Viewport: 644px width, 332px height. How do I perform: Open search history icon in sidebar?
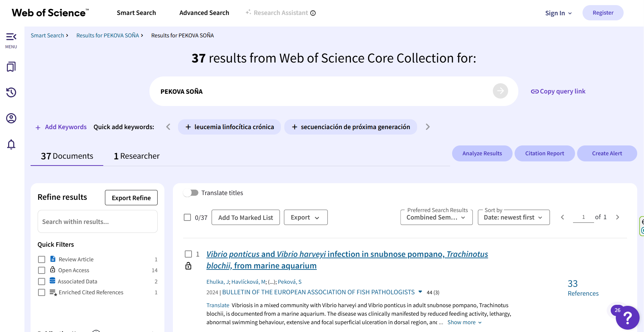11,92
